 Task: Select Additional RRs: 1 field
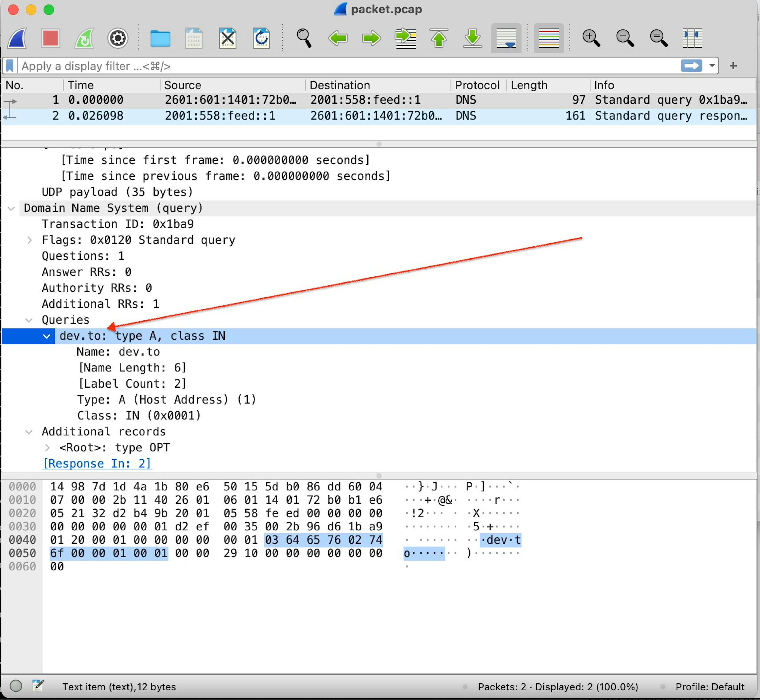tap(100, 304)
